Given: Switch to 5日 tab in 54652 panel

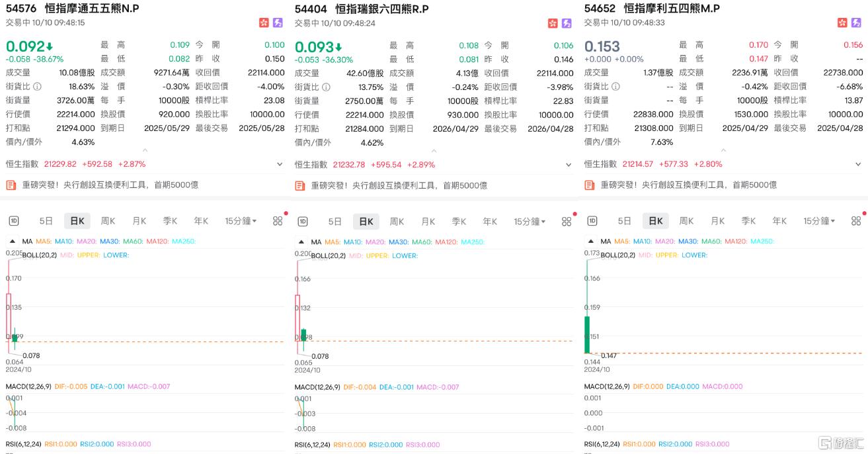Looking at the screenshot, I should click(625, 220).
